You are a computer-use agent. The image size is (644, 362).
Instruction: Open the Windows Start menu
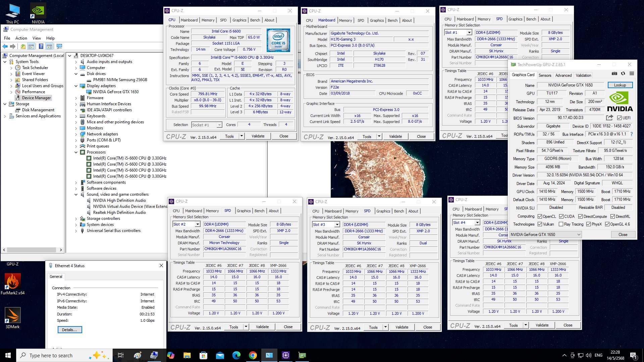(x=8, y=355)
